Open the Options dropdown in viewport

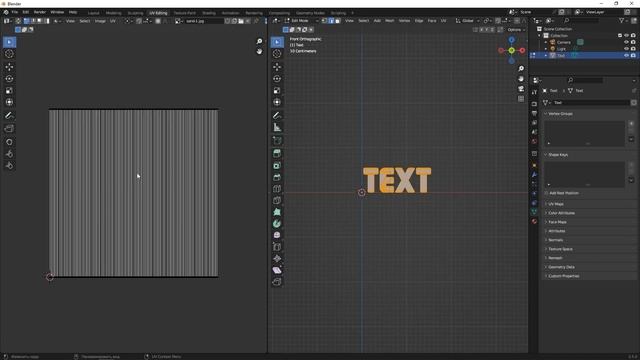click(x=516, y=30)
